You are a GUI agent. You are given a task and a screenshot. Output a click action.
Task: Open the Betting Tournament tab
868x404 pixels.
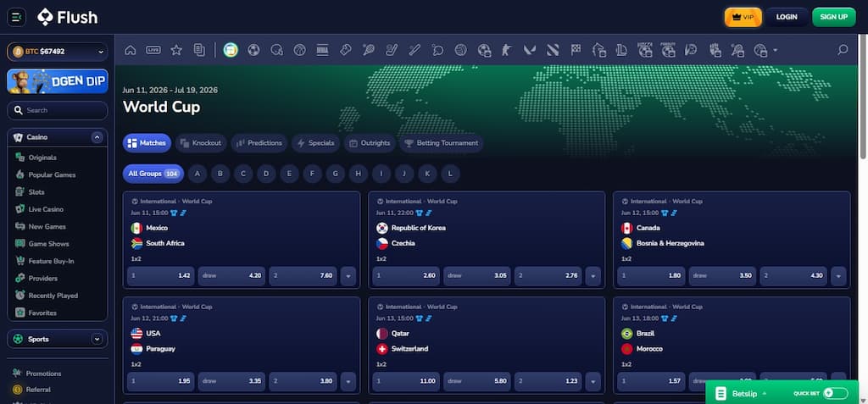click(x=441, y=143)
